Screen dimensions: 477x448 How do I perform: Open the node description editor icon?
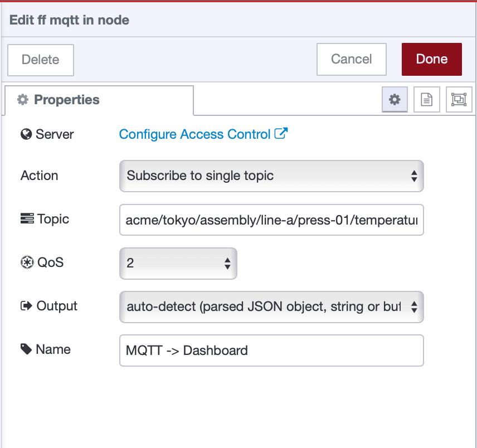[x=426, y=100]
